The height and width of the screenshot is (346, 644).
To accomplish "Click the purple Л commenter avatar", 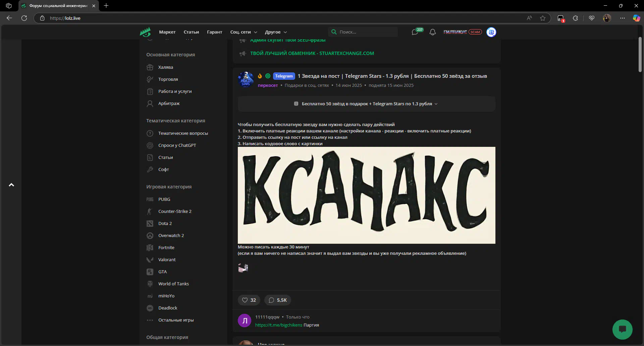I will [x=245, y=321].
